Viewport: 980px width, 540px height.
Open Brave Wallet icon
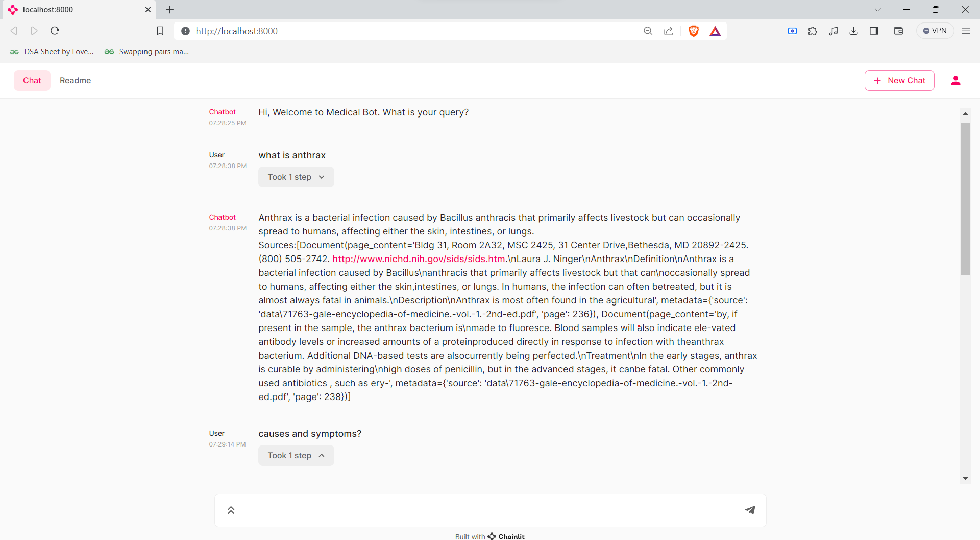point(899,31)
